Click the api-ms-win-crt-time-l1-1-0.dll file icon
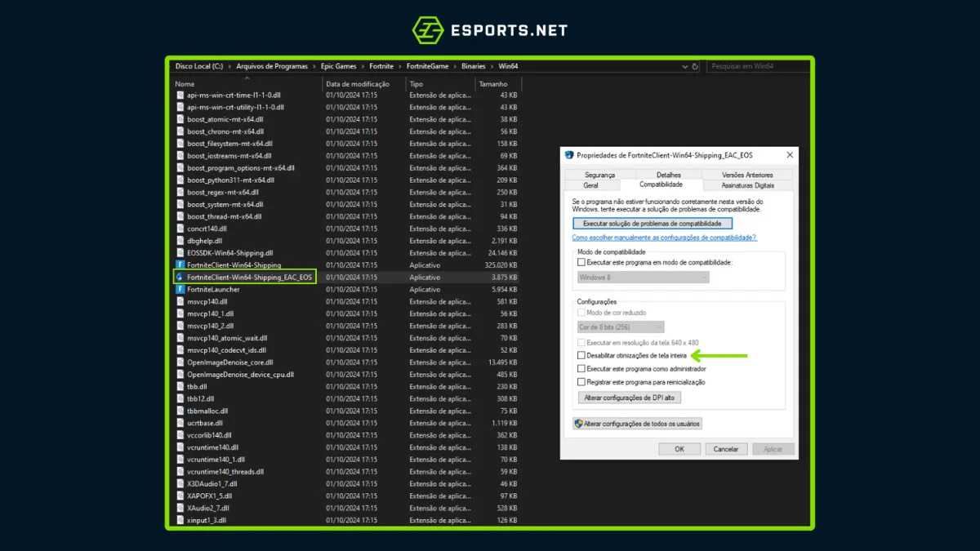The height and width of the screenshot is (551, 980). click(180, 95)
